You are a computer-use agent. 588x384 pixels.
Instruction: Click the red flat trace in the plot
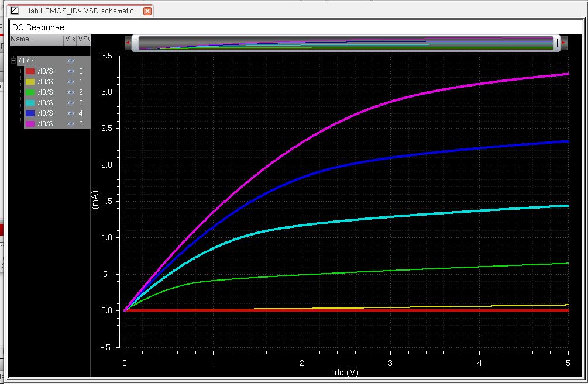346,310
